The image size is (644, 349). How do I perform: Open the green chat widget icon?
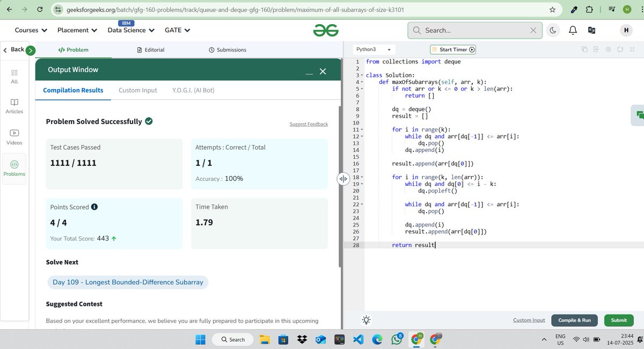click(638, 114)
